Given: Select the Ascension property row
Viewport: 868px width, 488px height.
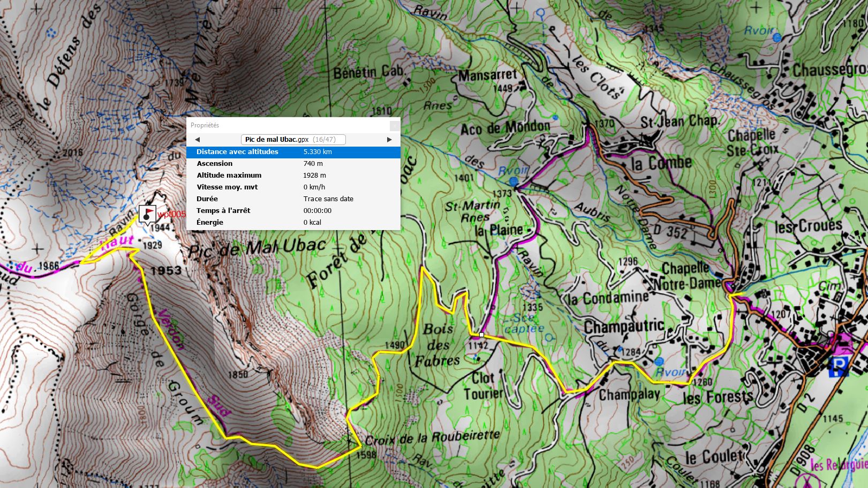Looking at the screenshot, I should click(293, 164).
